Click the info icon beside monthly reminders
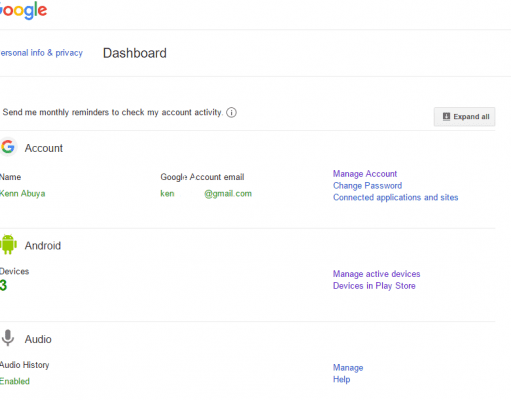 (x=231, y=113)
